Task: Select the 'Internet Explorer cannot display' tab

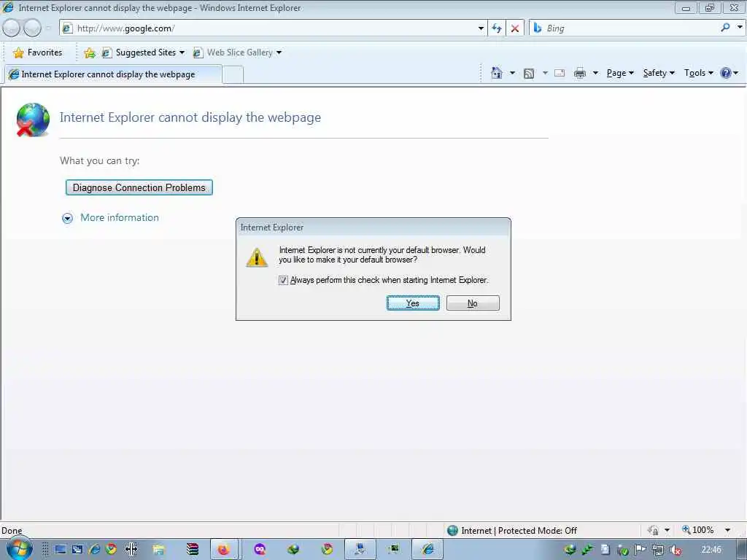Action: (113, 74)
